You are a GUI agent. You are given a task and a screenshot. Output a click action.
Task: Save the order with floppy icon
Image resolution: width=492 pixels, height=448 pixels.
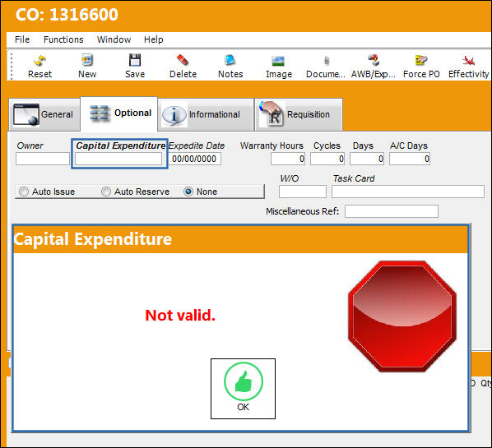coord(135,66)
